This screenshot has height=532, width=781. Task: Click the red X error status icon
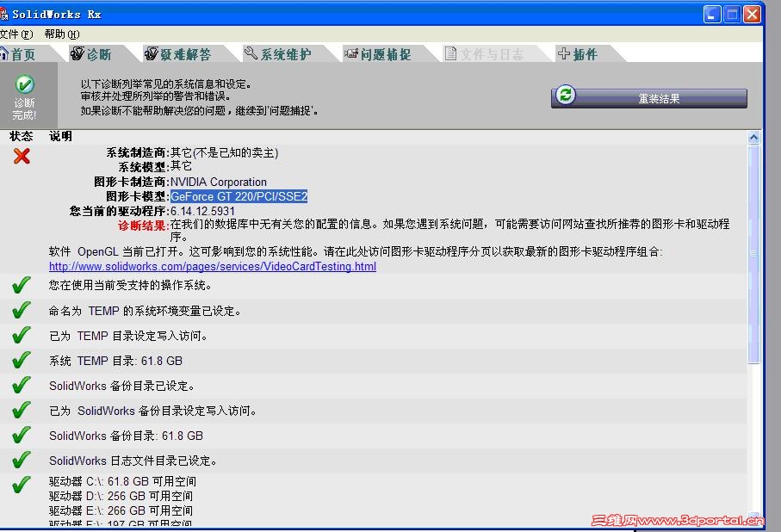pos(22,156)
